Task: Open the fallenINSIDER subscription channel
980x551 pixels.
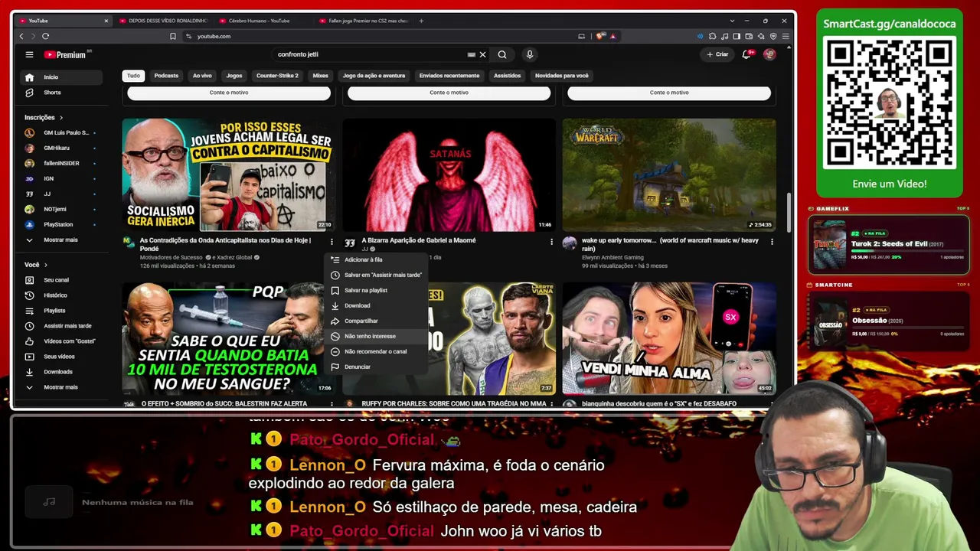Action: [x=61, y=163]
